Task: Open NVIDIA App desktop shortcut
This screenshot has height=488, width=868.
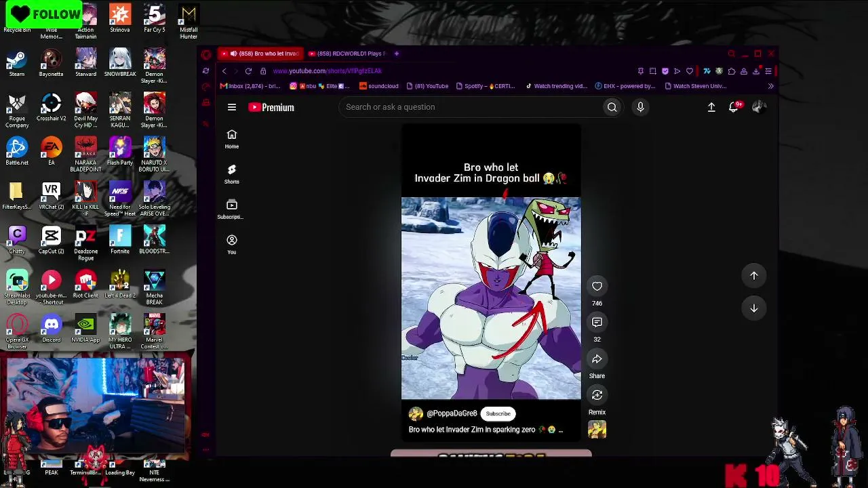Action: coord(85,329)
